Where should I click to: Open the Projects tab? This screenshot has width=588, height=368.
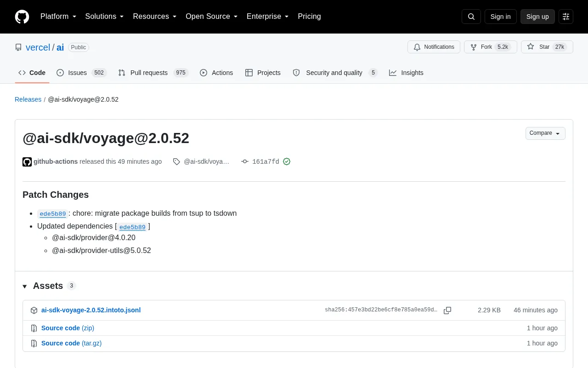tap(263, 73)
